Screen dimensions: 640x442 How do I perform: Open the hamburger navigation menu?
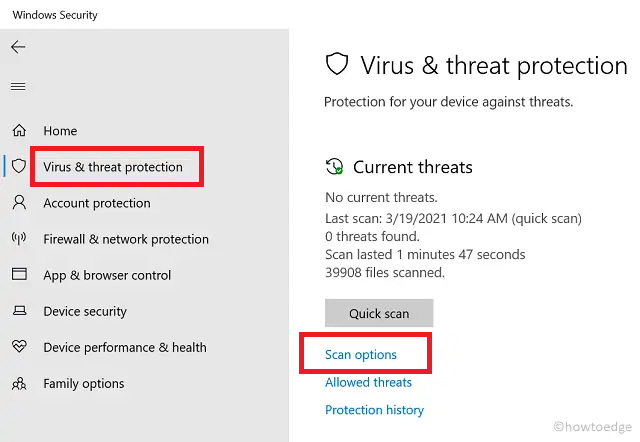[x=18, y=86]
